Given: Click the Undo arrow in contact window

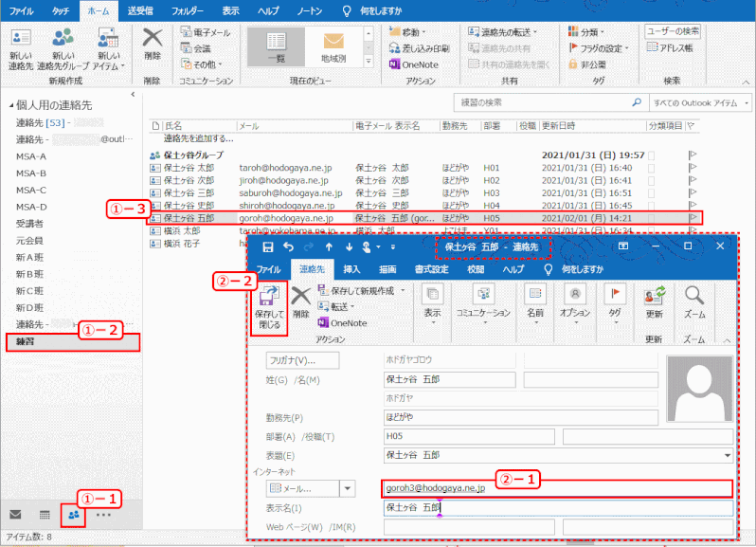Looking at the screenshot, I should pos(288,247).
